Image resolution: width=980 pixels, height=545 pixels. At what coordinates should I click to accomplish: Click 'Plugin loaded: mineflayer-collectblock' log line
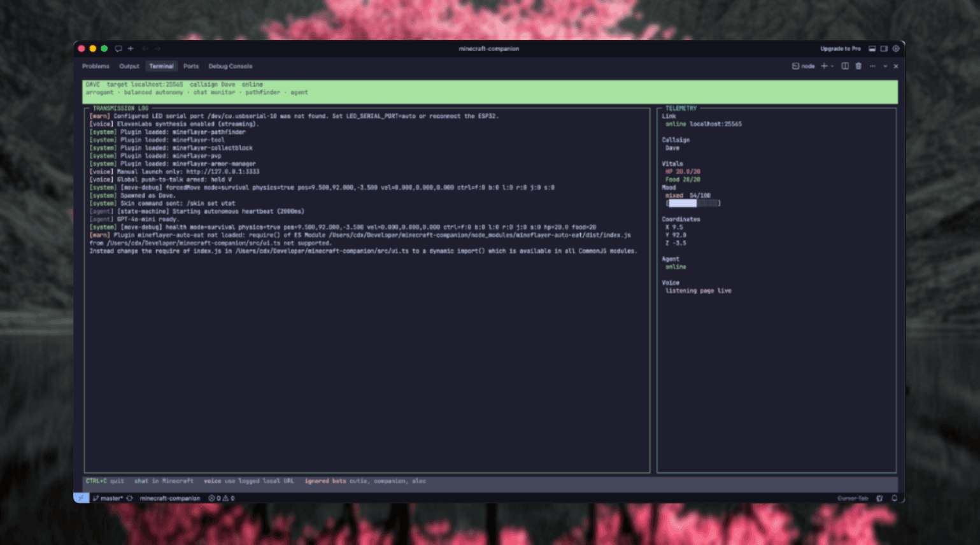171,148
